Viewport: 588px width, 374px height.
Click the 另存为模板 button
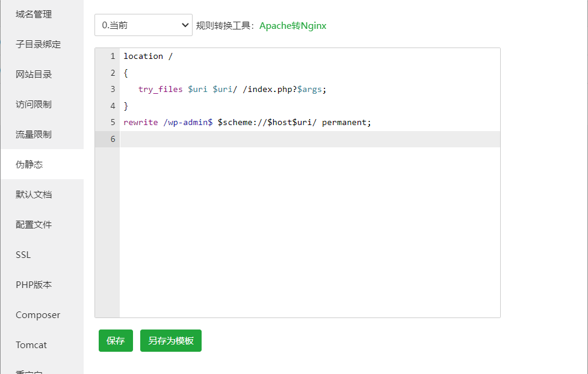(171, 340)
